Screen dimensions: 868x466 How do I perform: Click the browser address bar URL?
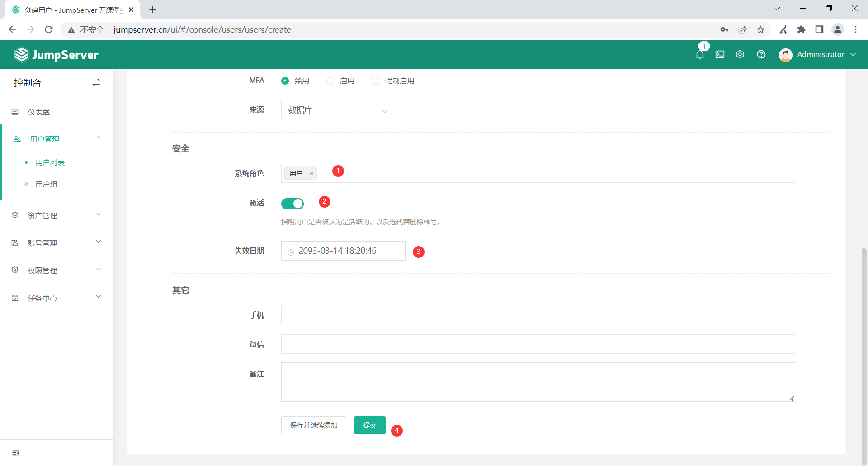203,29
